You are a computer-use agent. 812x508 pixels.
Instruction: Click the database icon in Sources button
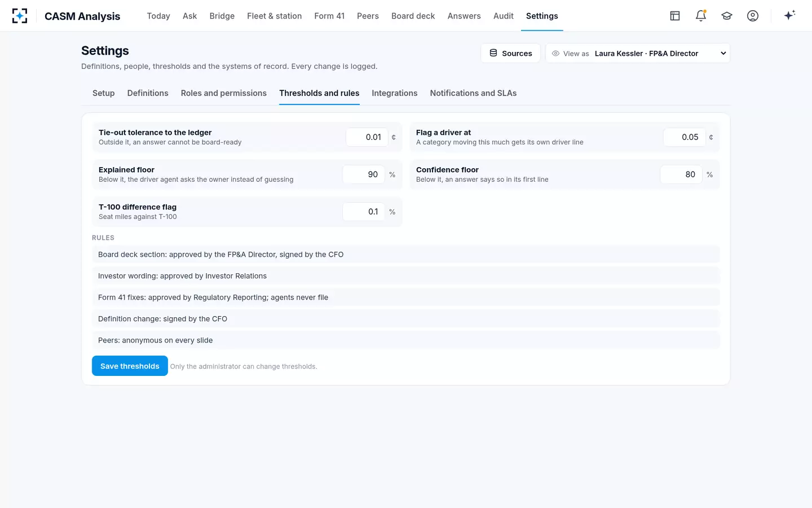pos(493,53)
